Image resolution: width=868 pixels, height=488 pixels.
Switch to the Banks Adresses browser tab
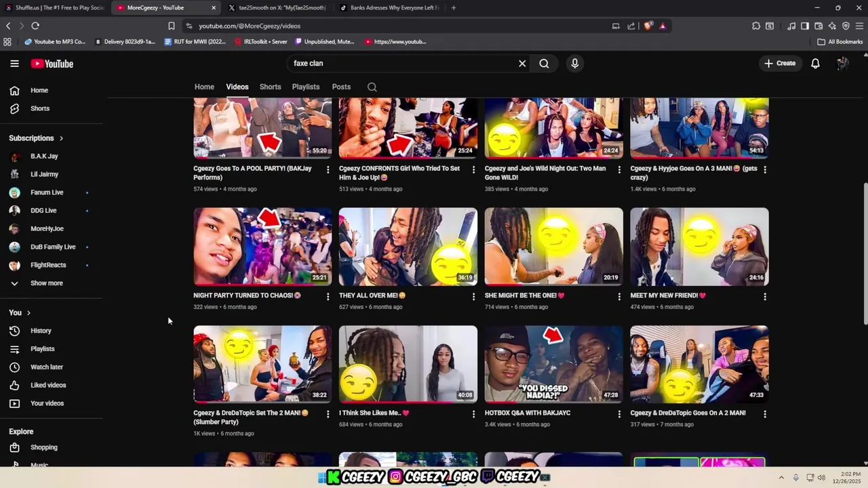(x=389, y=7)
